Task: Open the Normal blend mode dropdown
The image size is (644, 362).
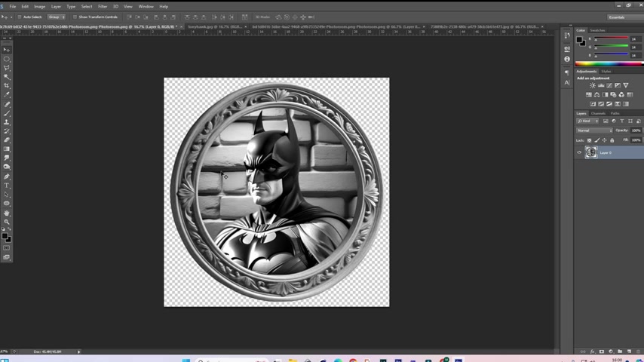Action: (594, 130)
